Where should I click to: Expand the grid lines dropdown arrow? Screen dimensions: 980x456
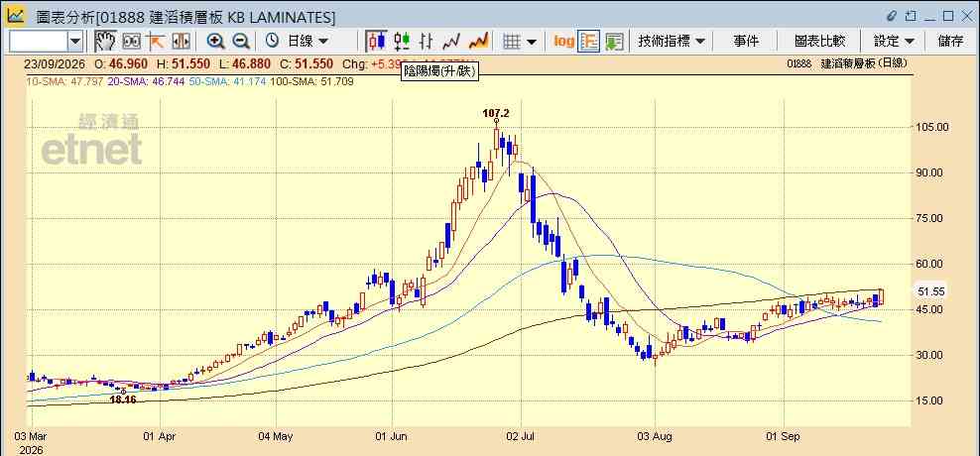[x=532, y=42]
